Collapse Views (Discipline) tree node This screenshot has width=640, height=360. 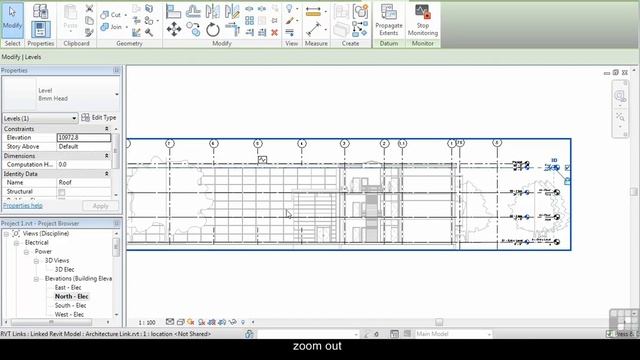click(6, 234)
